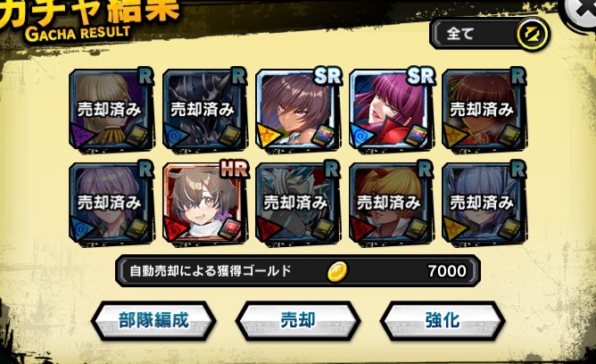Select the sold purple-haired R card bottom row
The width and height of the screenshot is (596, 364).
click(x=112, y=204)
